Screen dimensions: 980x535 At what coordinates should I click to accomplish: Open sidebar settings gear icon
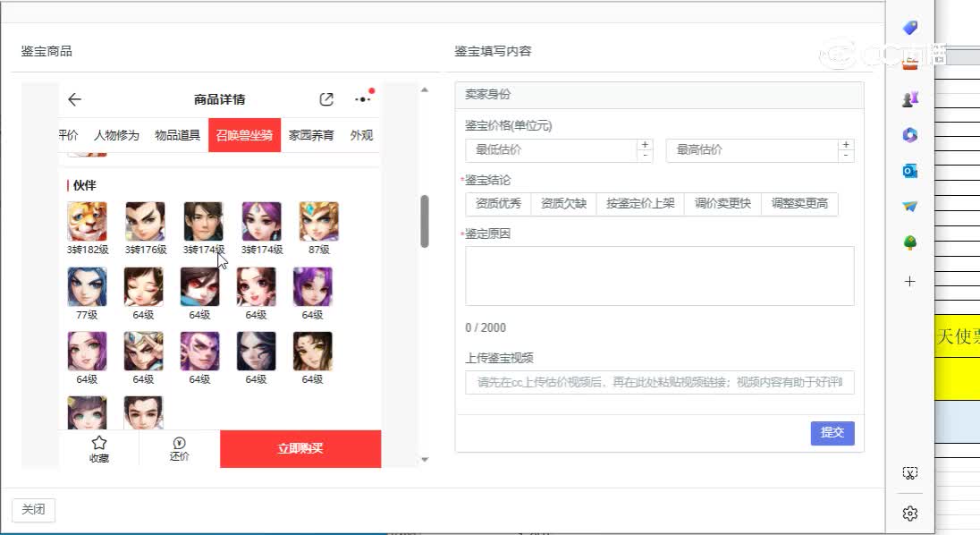(x=910, y=514)
